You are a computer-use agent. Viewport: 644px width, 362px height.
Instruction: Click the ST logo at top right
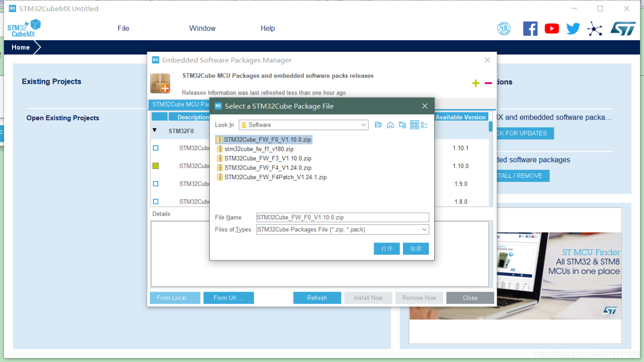pos(623,29)
